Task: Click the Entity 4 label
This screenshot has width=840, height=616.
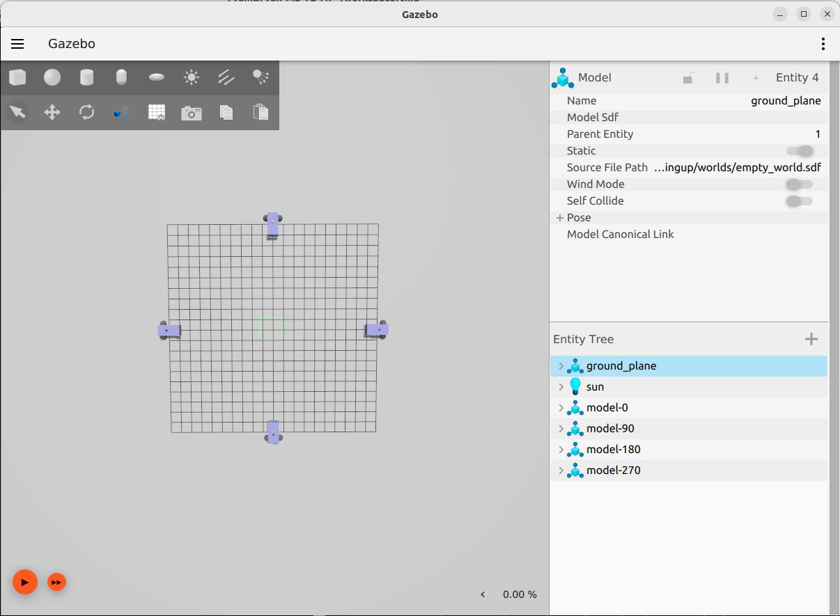Action: 798,78
